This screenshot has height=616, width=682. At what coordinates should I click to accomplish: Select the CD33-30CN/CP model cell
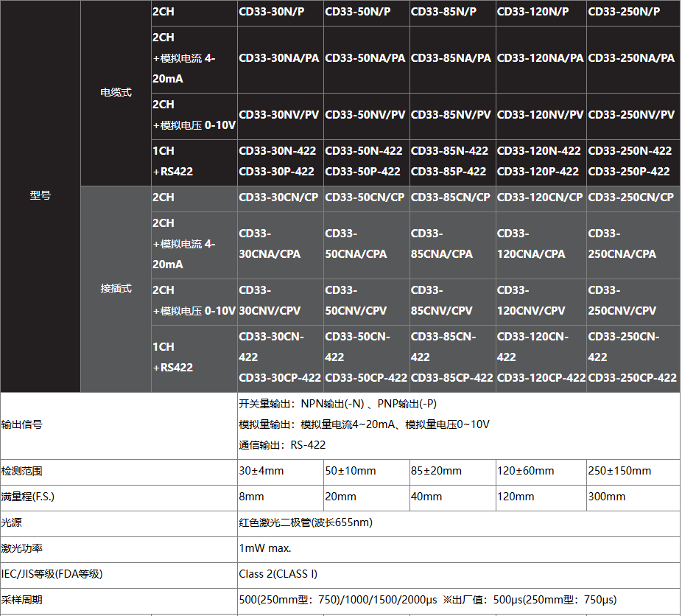coord(278,197)
